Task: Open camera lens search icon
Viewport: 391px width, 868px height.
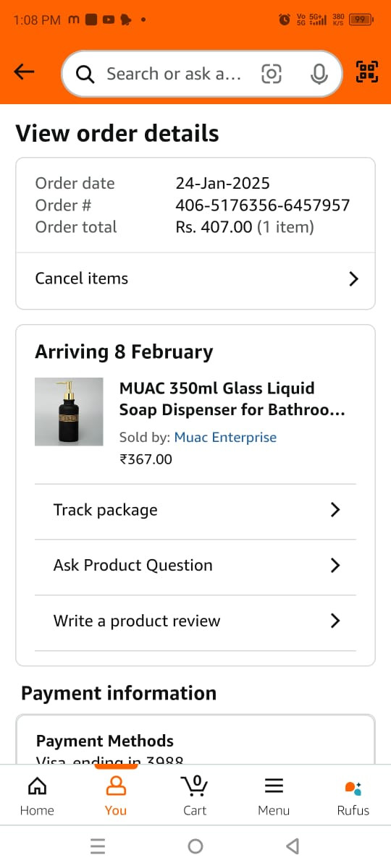Action: click(x=272, y=74)
